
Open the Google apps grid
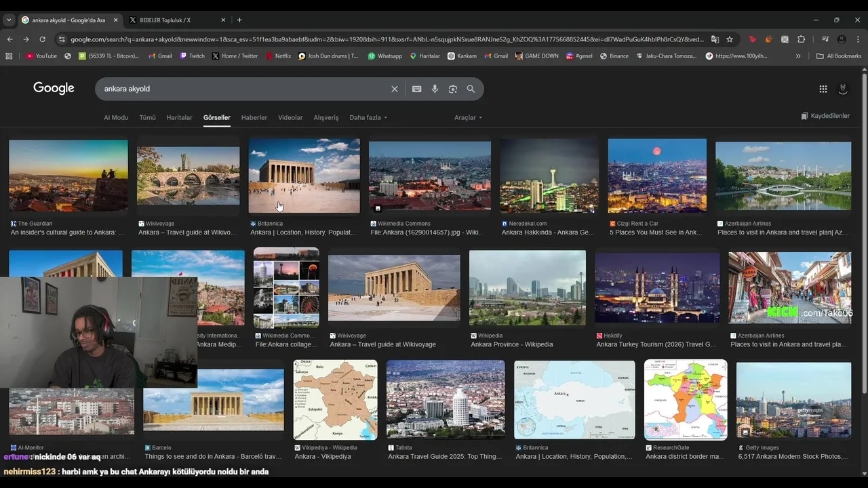pos(823,89)
